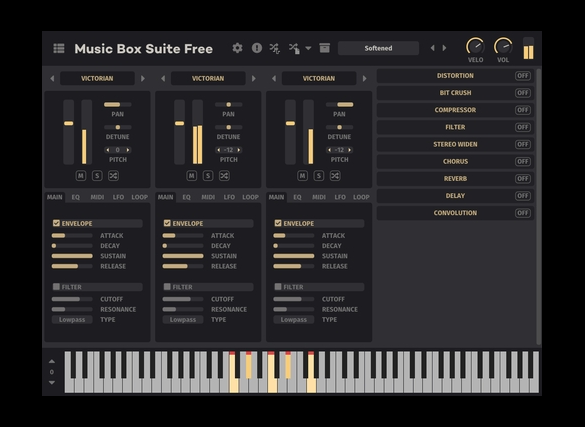Open the dropdown arrow beside randomize lock
The image size is (585, 427).
tap(308, 48)
